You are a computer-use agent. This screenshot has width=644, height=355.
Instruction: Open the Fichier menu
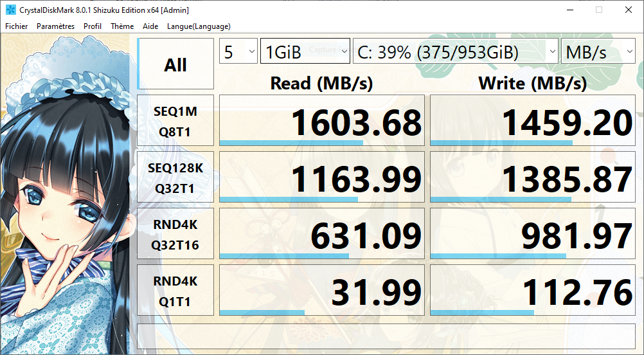click(17, 26)
